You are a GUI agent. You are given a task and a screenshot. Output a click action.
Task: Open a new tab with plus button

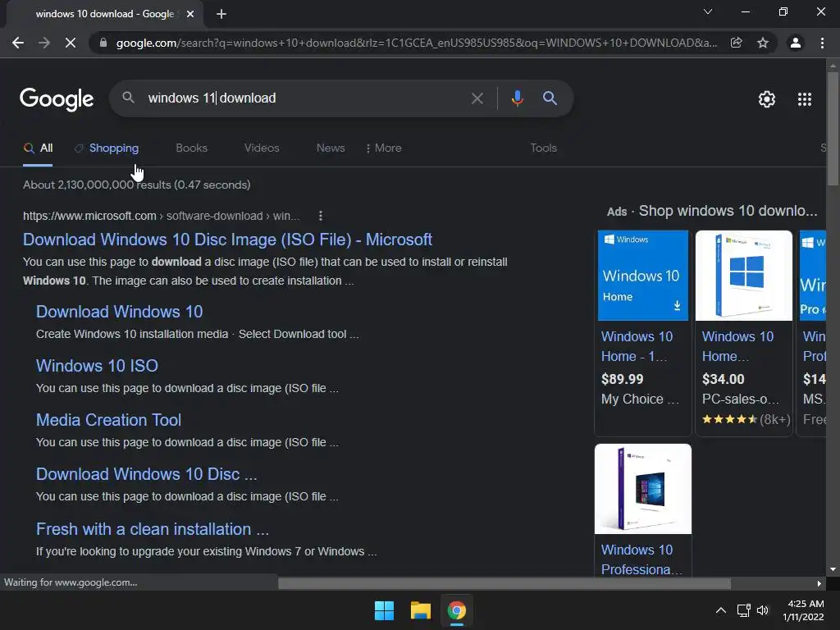click(x=221, y=14)
